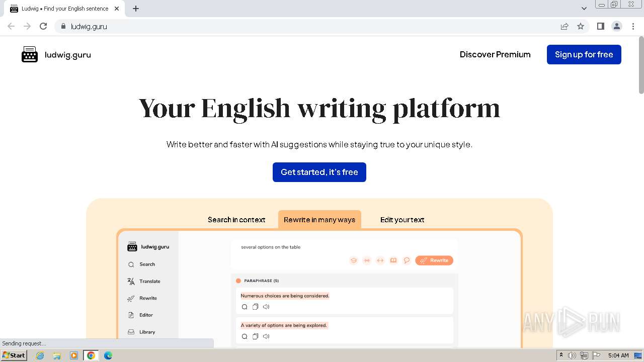Click the orange Rewrite button
644x362 pixels.
coord(434,260)
